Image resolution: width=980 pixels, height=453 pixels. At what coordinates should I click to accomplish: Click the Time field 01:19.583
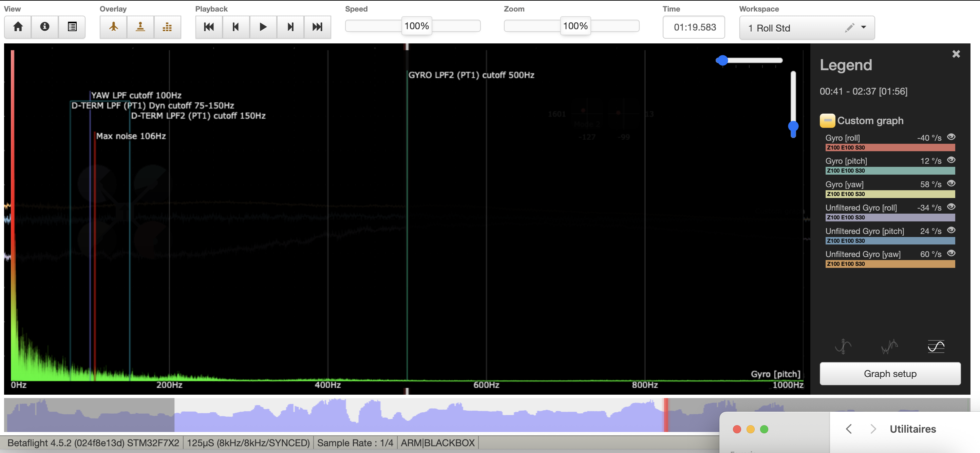[x=694, y=27]
